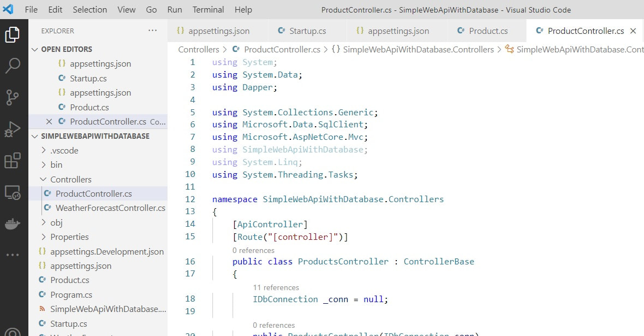Expand the obj folder

(98, 222)
